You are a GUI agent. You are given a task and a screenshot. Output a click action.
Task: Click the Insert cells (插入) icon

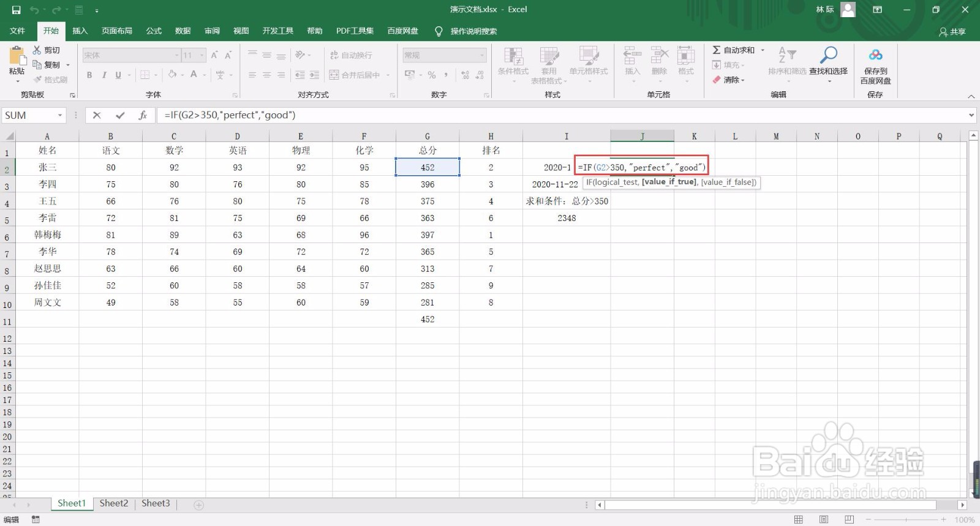click(632, 56)
